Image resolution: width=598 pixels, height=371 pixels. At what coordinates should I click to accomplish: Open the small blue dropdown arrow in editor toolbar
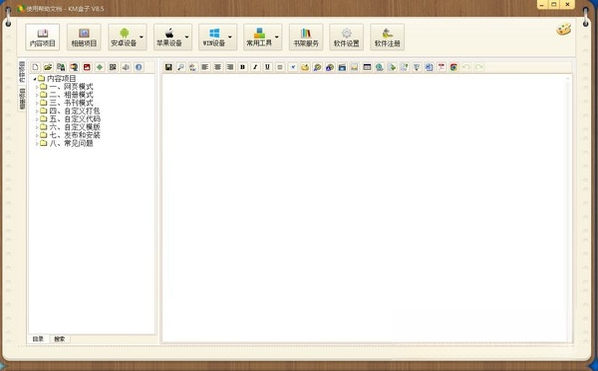tap(293, 67)
